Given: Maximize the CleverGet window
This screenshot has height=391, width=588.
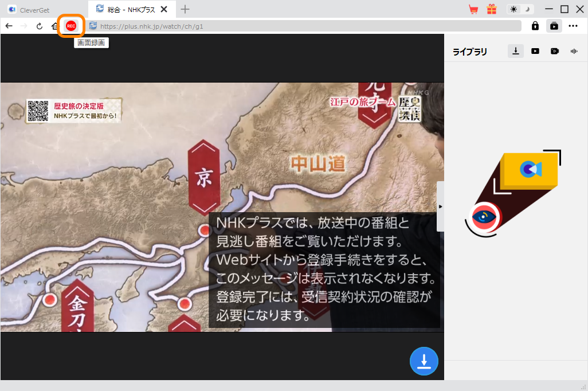Looking at the screenshot, I should point(565,9).
